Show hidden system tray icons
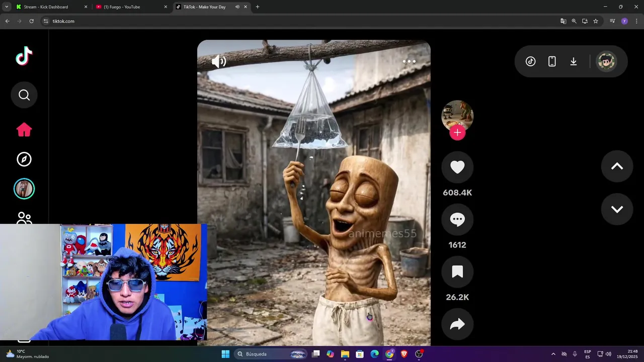 point(553,354)
